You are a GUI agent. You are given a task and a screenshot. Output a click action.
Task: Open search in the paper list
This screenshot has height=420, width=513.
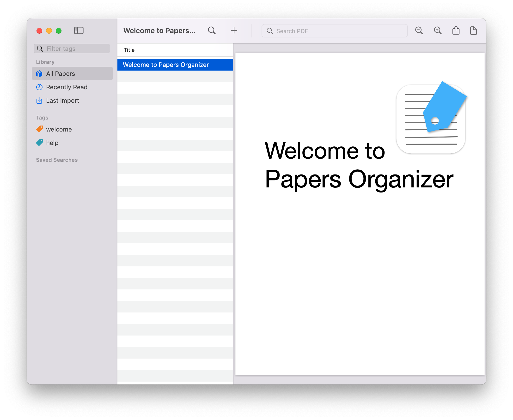click(x=212, y=30)
